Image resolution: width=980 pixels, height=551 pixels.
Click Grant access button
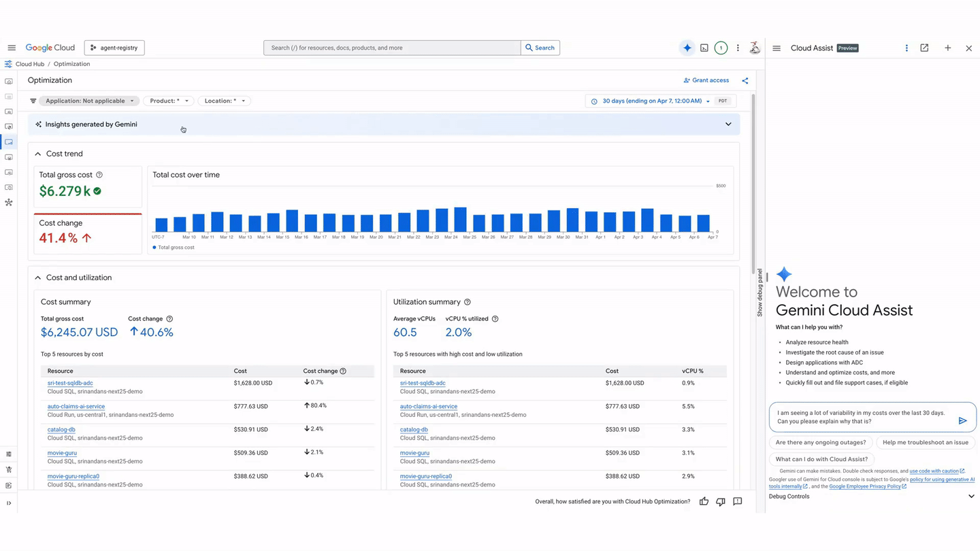coord(706,80)
